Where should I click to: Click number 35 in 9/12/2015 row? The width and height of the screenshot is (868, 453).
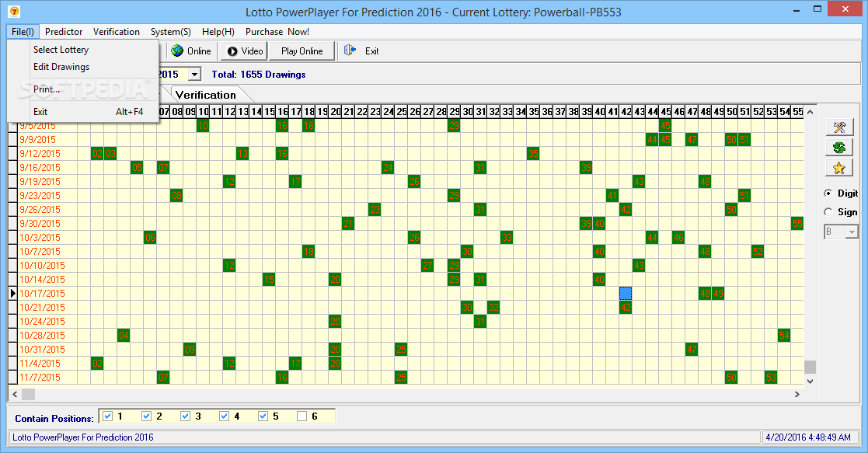click(533, 153)
